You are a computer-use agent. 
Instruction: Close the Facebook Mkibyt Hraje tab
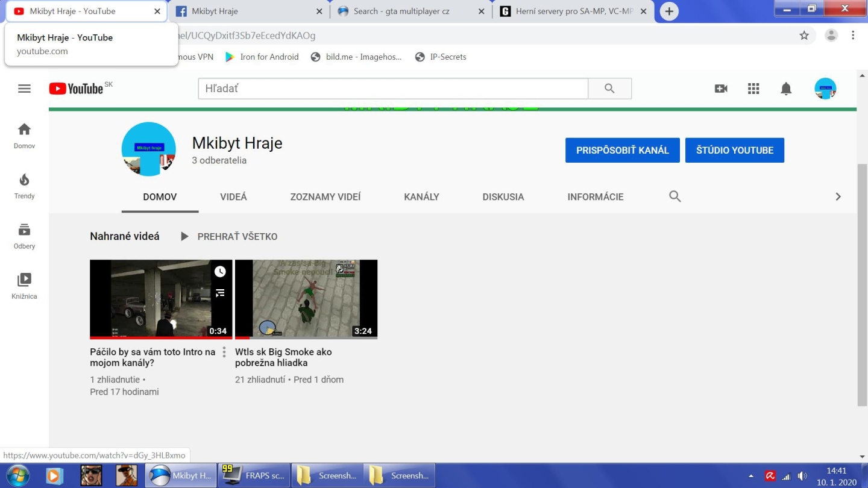[319, 11]
